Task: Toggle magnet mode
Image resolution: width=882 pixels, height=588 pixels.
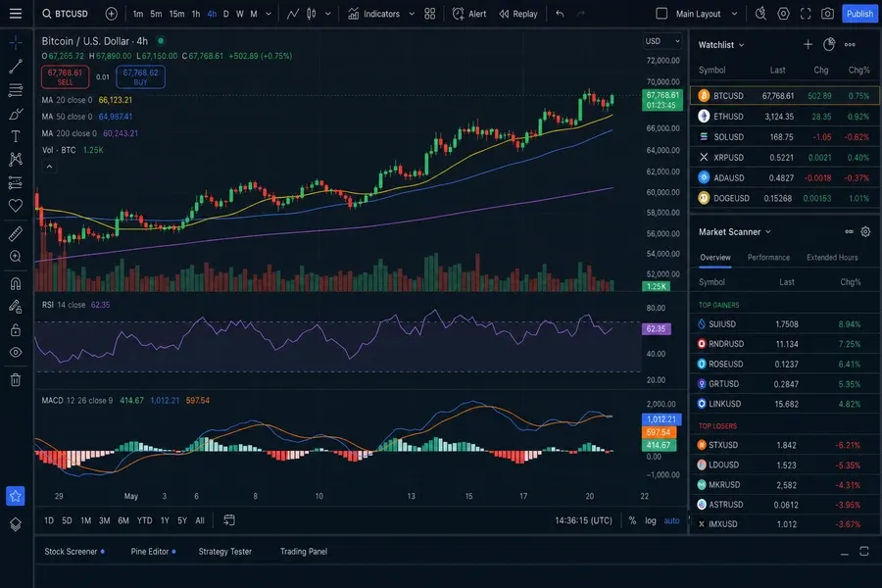Action: coord(16,283)
